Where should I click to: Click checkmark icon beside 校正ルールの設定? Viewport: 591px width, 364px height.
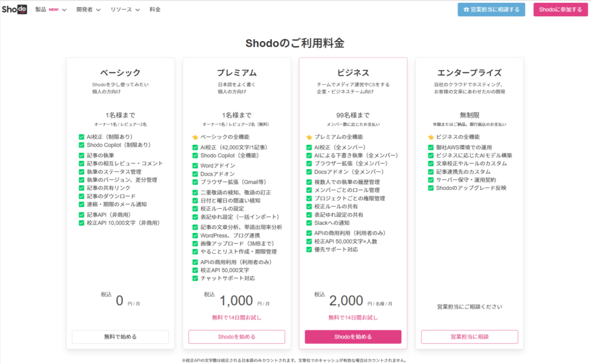[195, 209]
